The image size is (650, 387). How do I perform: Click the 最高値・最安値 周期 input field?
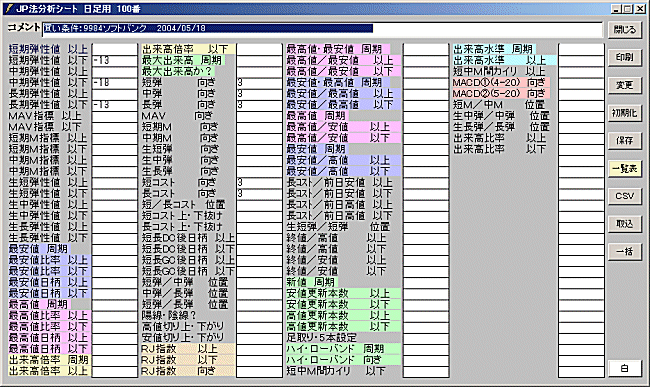tap(426, 49)
